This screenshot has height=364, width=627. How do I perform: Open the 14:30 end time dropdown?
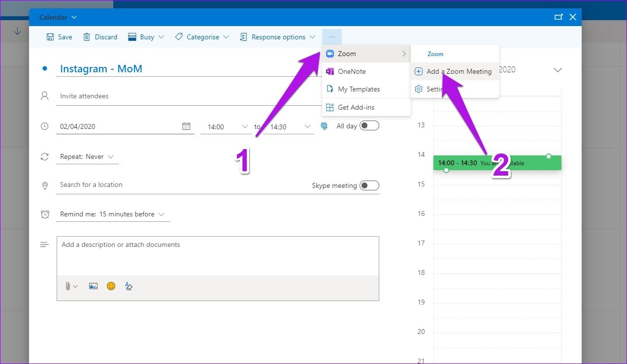click(x=289, y=126)
